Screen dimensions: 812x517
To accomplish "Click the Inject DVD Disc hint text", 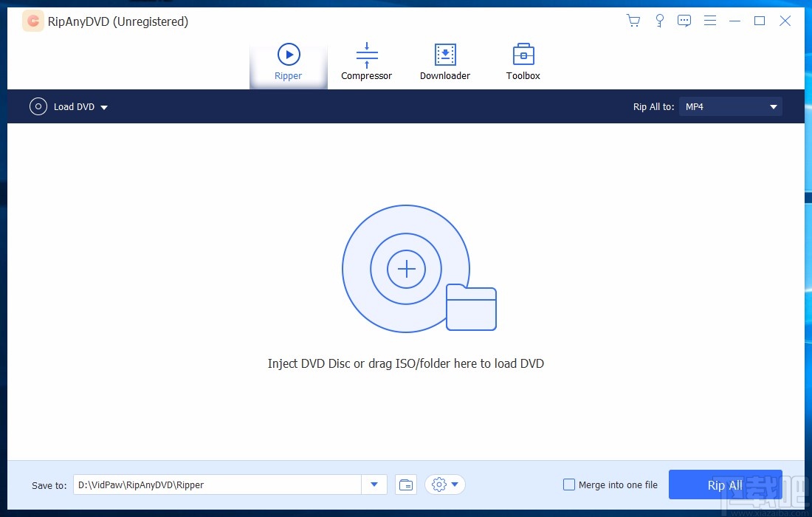I will pyautogui.click(x=406, y=363).
